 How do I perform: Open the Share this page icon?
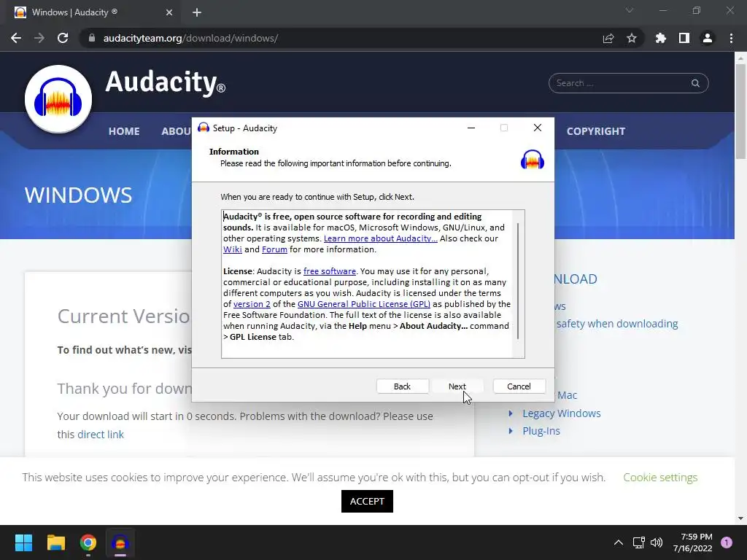click(x=608, y=38)
